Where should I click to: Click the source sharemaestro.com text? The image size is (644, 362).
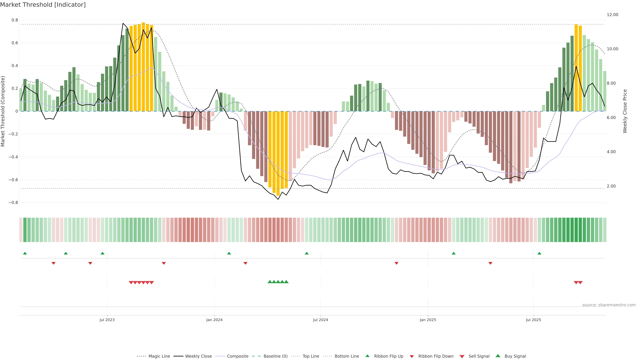(x=609, y=305)
